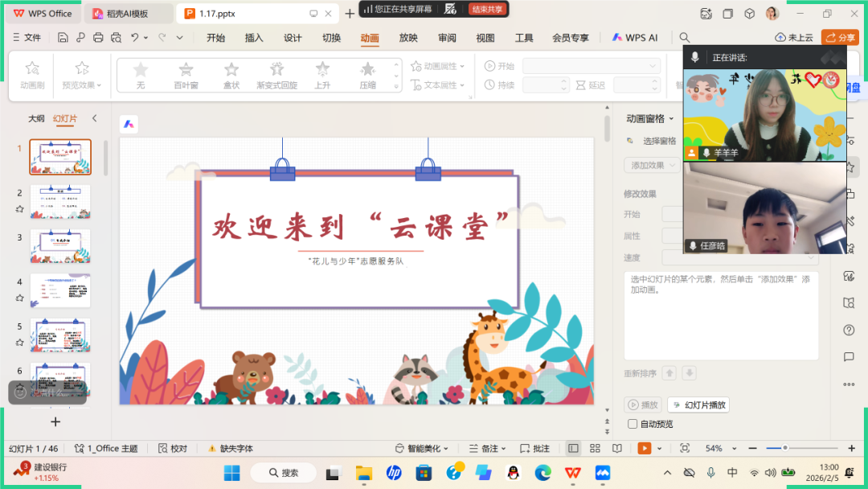Screen dimensions: 868x489
Task: Click the 结束共享 button
Action: (x=488, y=9)
